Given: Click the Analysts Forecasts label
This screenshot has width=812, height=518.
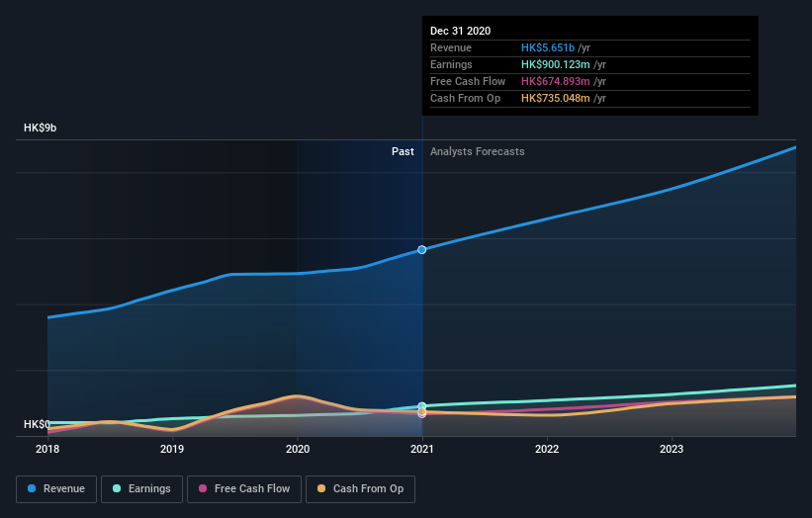Looking at the screenshot, I should coord(478,151).
